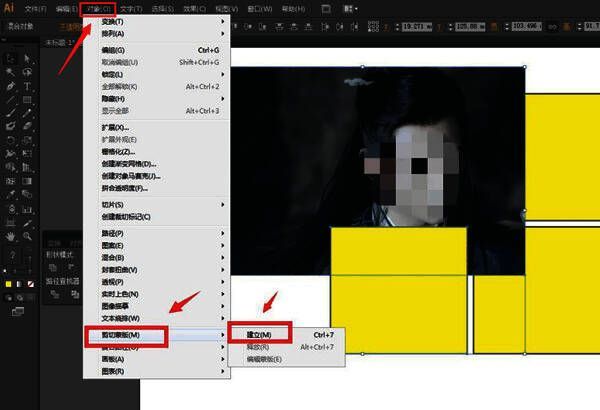The image size is (600, 410).
Task: Select the Type tool
Action: click(27, 86)
